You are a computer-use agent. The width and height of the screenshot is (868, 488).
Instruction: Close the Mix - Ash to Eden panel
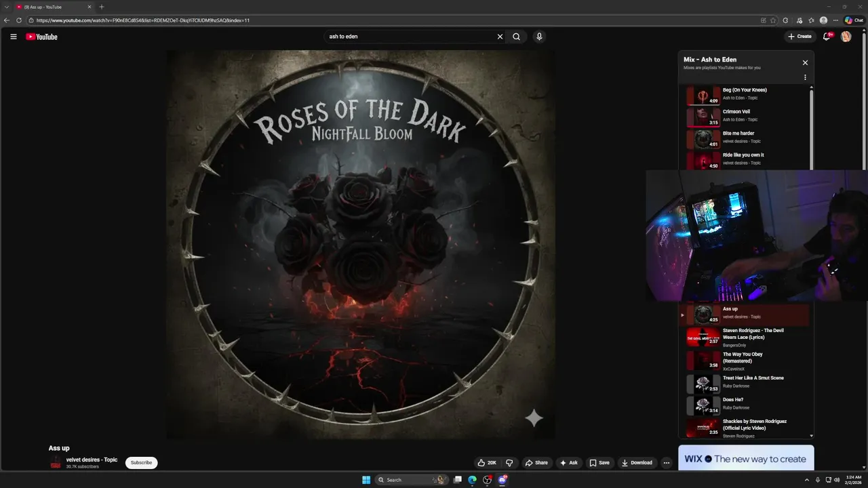(x=805, y=62)
